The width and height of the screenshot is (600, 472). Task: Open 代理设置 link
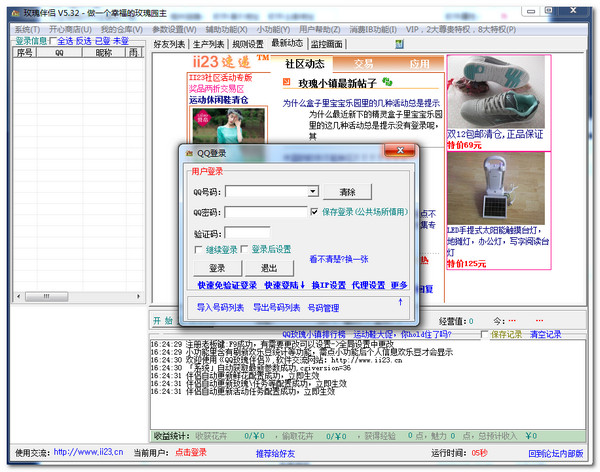point(368,285)
